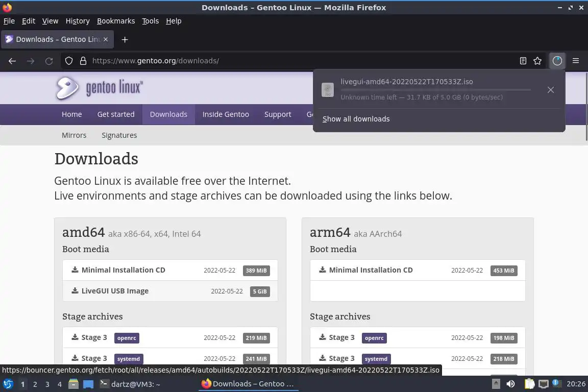Image resolution: width=588 pixels, height=392 pixels.
Task: Click the 5 GiB size badge
Action: 260,291
